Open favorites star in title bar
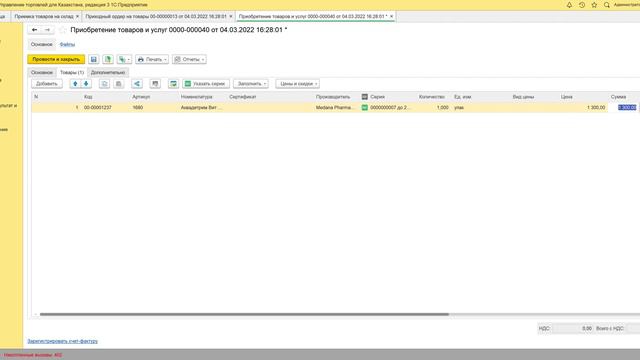This screenshot has width=640, height=360. pos(594,5)
